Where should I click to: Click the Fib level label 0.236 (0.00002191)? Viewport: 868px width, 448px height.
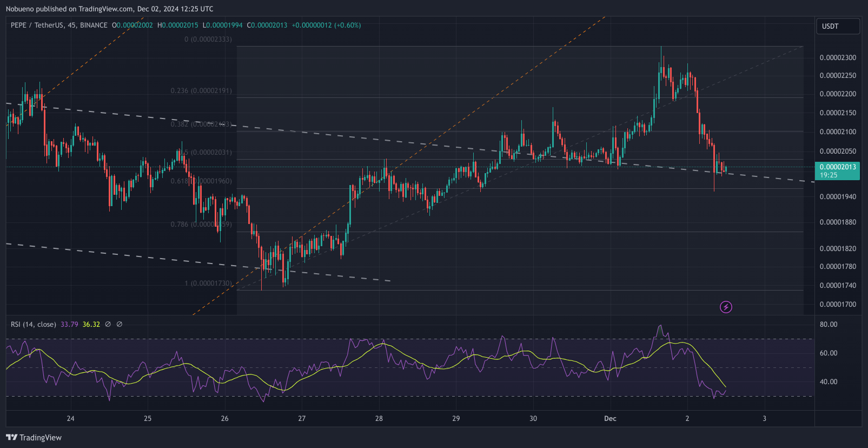(201, 90)
